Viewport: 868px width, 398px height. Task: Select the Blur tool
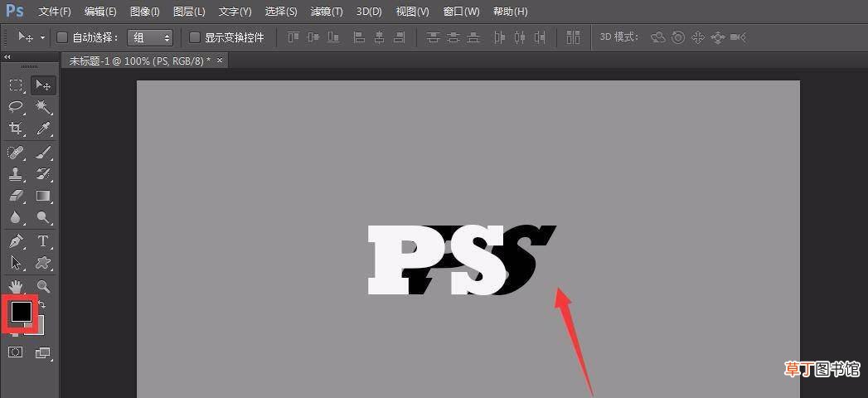[x=16, y=217]
